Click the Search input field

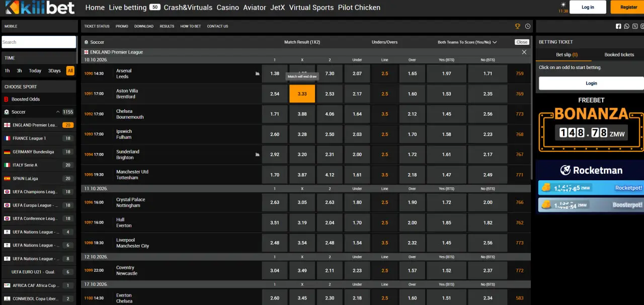[39, 42]
